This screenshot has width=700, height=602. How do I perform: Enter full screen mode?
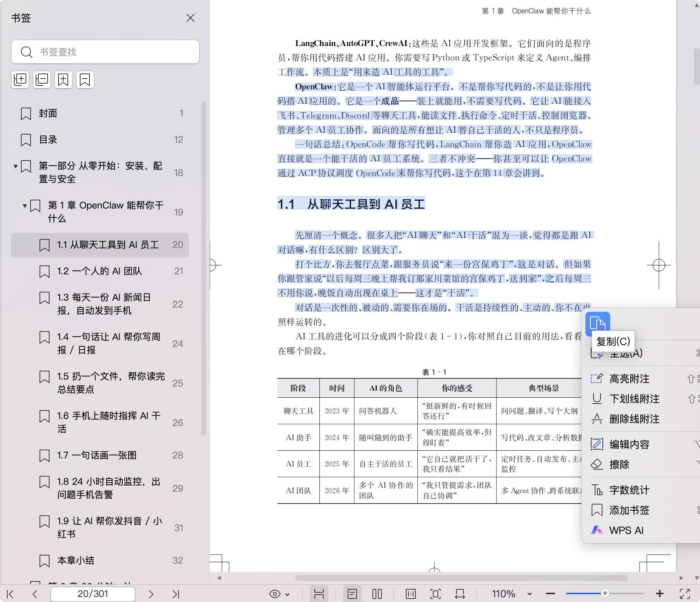point(685,594)
